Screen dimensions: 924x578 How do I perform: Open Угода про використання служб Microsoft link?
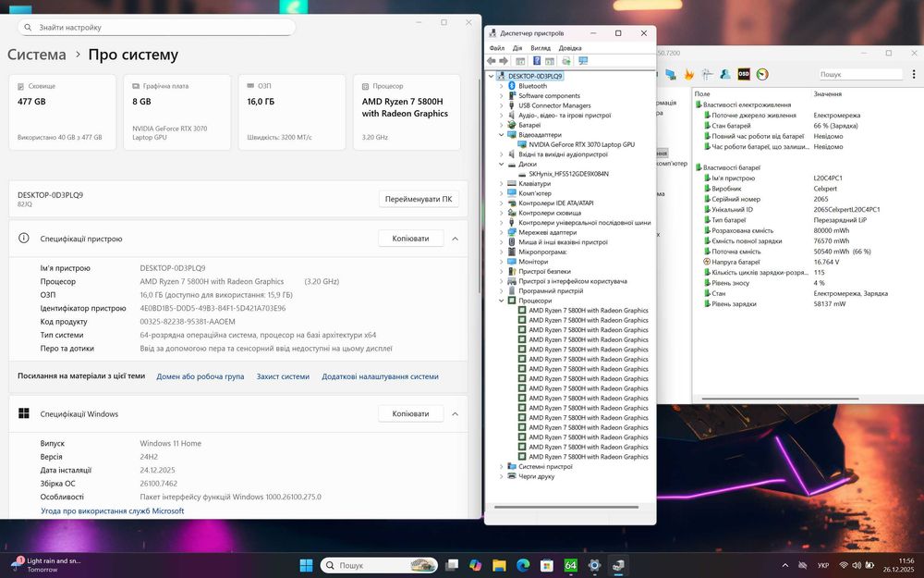pos(113,510)
